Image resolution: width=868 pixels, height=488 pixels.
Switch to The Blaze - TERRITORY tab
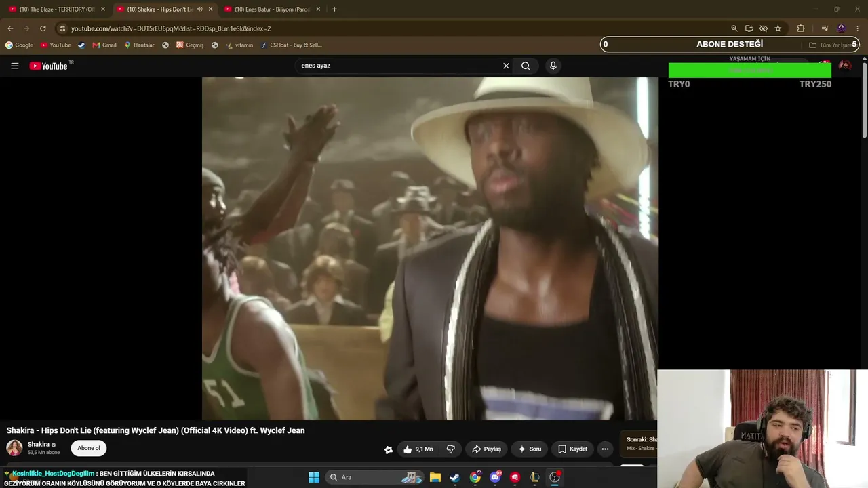(57, 9)
